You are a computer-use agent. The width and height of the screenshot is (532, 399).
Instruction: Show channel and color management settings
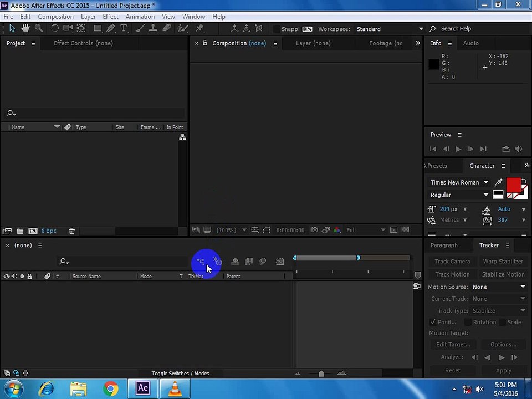click(x=336, y=230)
